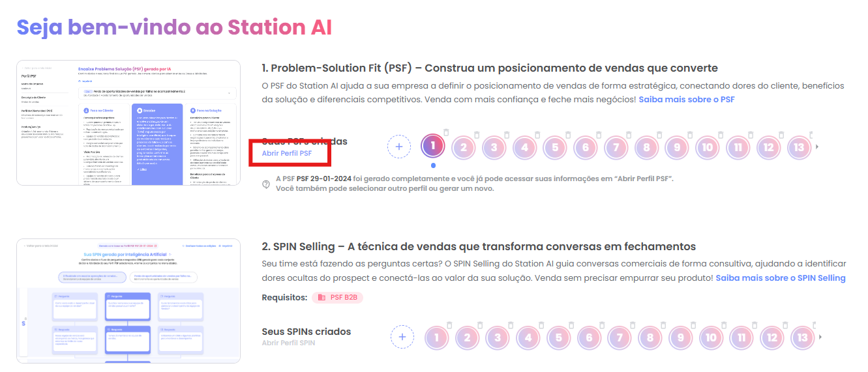Viewport: 868px width, 372px height.
Task: Open Saiba mais sobre o SPIN Selling
Action: 781,278
